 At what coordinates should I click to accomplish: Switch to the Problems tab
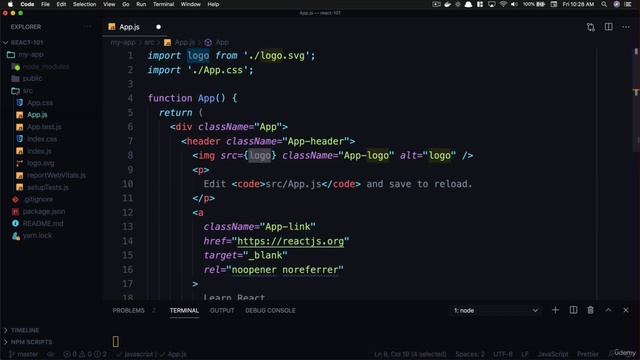(x=129, y=311)
